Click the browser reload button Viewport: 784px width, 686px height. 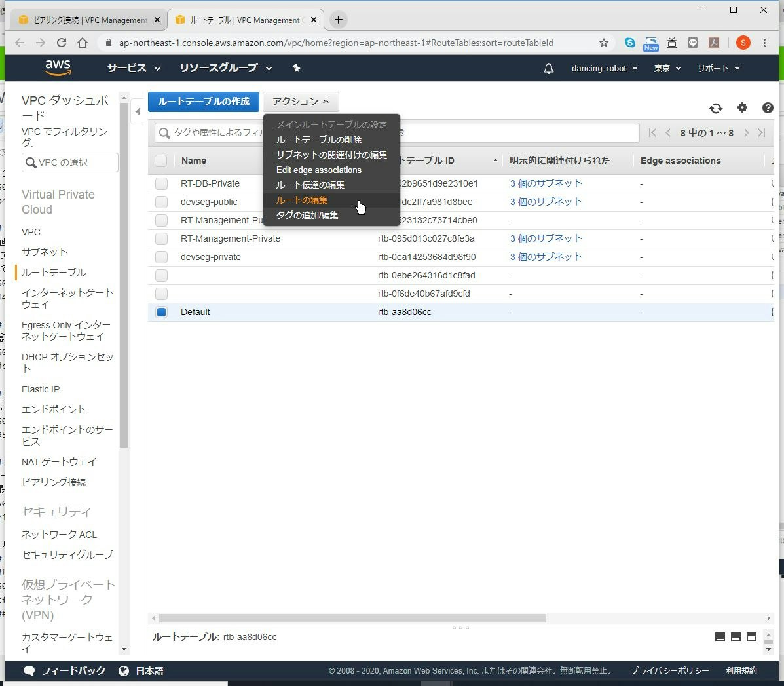[62, 43]
